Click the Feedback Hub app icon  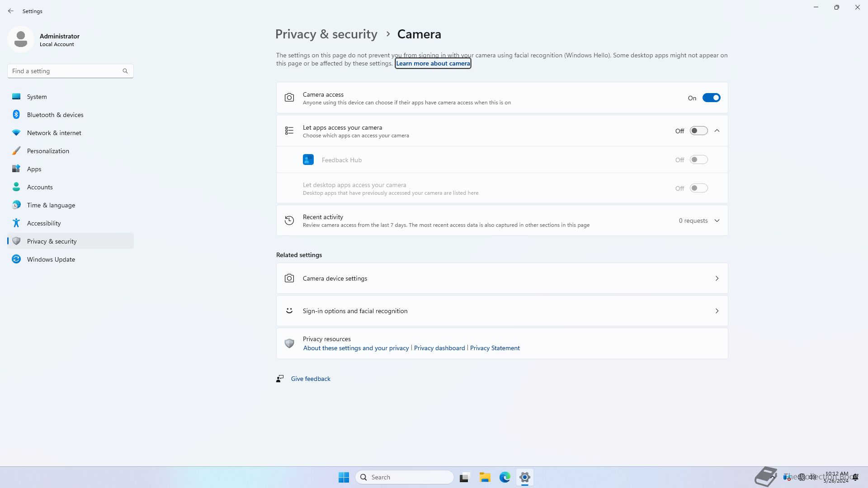(x=308, y=160)
